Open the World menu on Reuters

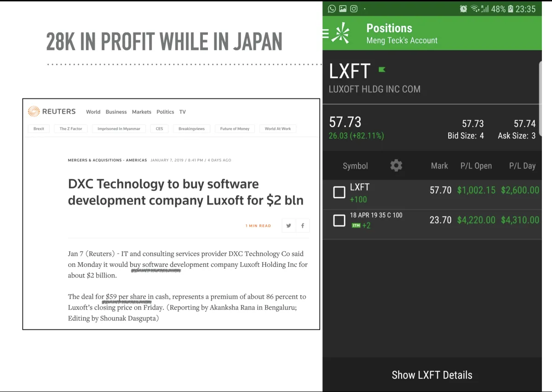(93, 112)
